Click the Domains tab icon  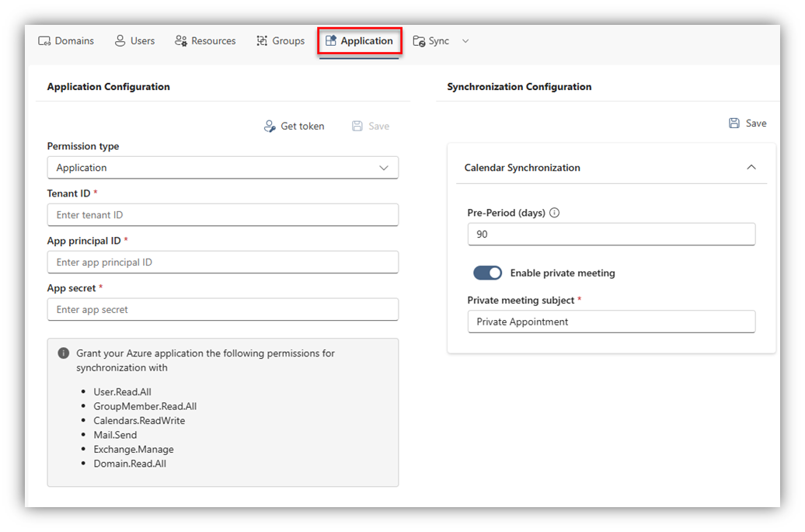(x=44, y=41)
